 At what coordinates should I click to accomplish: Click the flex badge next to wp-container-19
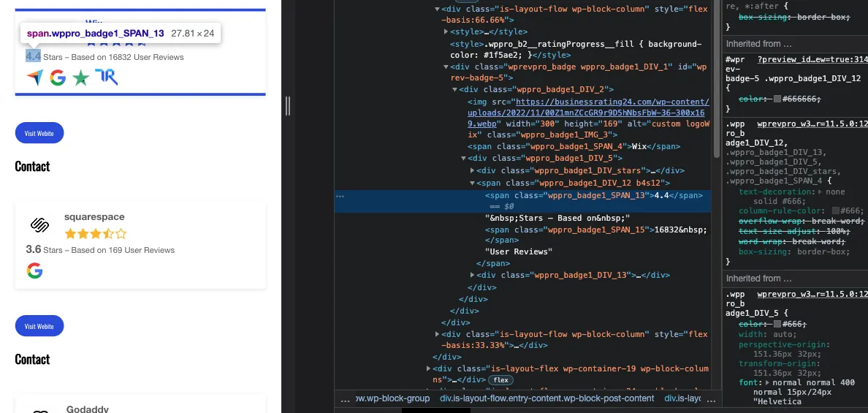pyautogui.click(x=500, y=380)
